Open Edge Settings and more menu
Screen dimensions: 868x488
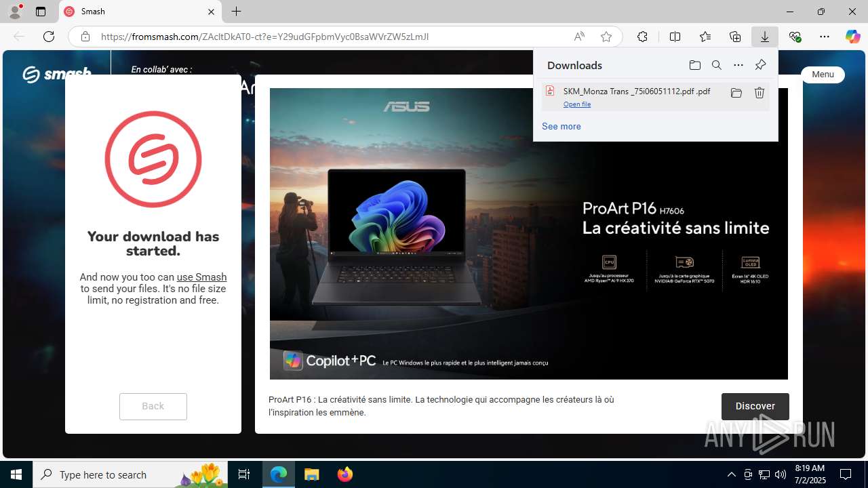click(x=825, y=37)
